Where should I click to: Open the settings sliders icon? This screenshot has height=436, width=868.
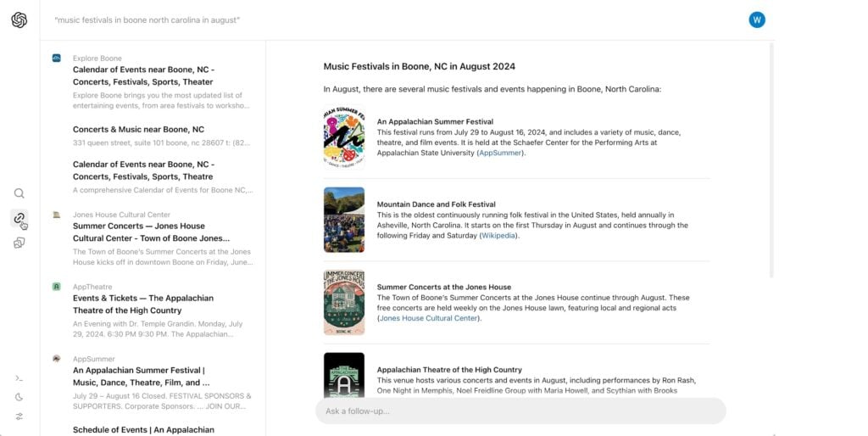coord(19,416)
